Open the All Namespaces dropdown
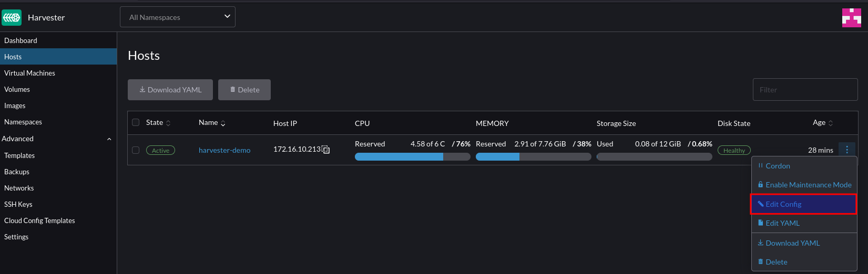 178,17
